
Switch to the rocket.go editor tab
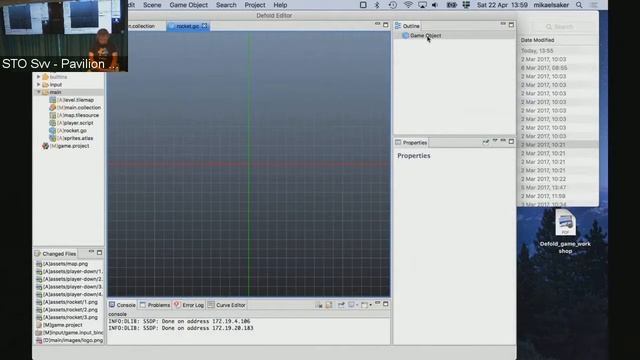(x=187, y=26)
